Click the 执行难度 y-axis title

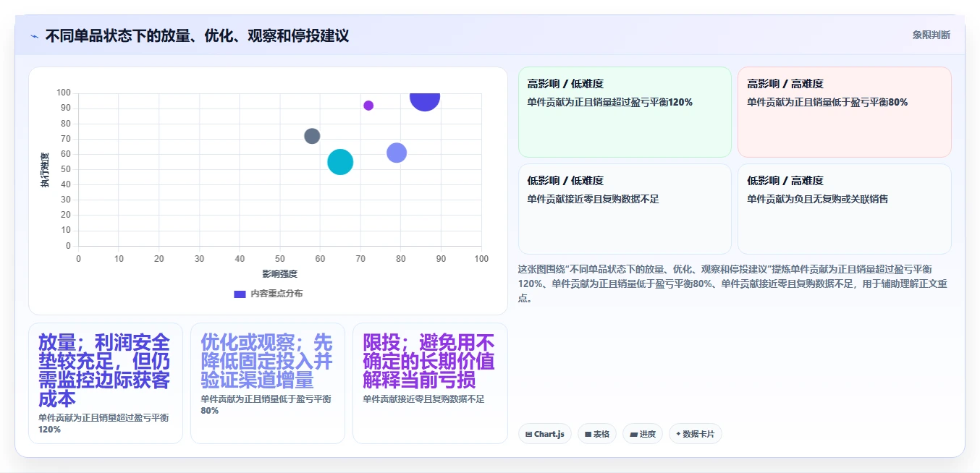[x=45, y=170]
